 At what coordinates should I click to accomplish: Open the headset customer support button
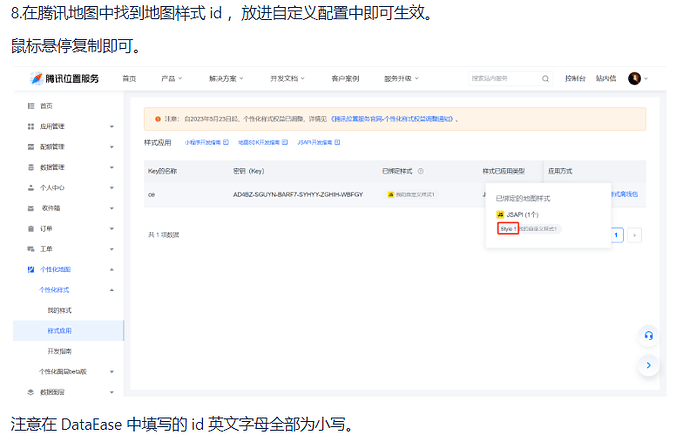(x=648, y=336)
